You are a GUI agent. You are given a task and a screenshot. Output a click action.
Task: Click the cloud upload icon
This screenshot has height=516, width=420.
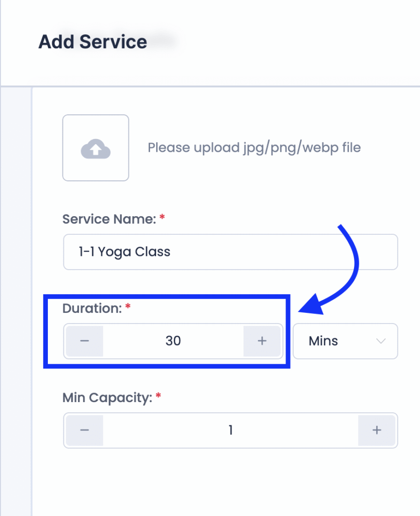[x=96, y=148]
